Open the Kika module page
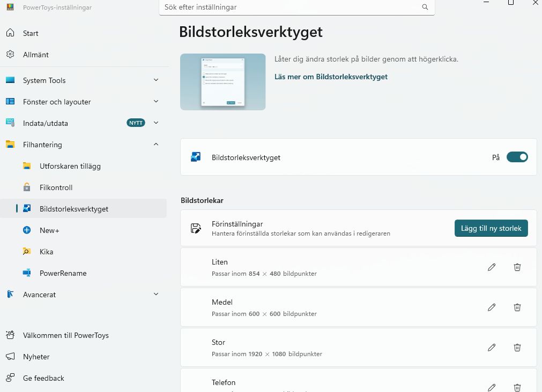The width and height of the screenshot is (542, 392). pyautogui.click(x=83, y=252)
